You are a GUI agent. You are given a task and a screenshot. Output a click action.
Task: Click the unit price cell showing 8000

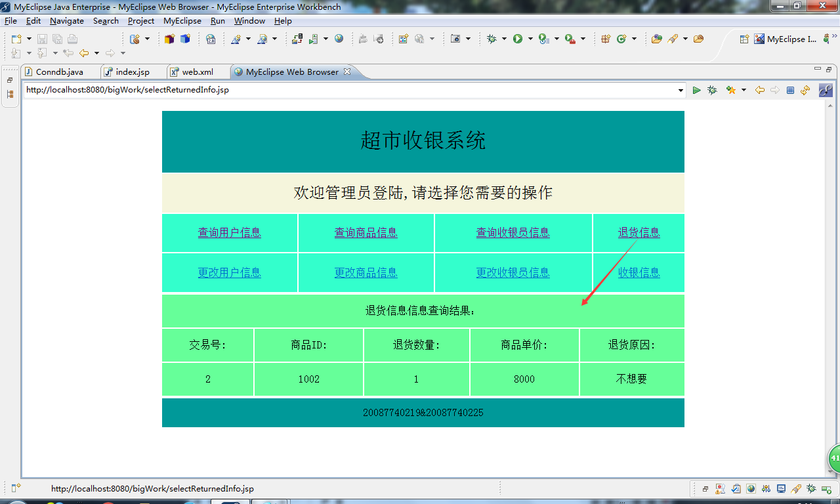tap(524, 379)
